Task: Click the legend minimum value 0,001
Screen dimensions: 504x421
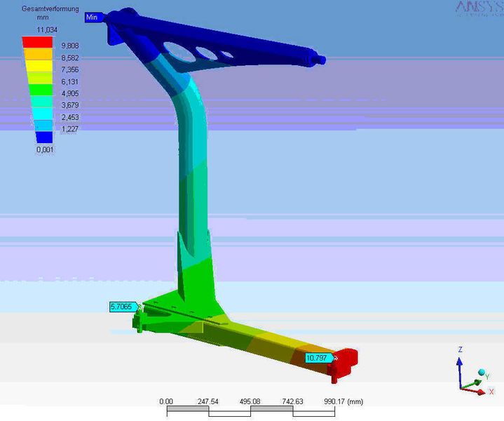Action: click(x=45, y=149)
